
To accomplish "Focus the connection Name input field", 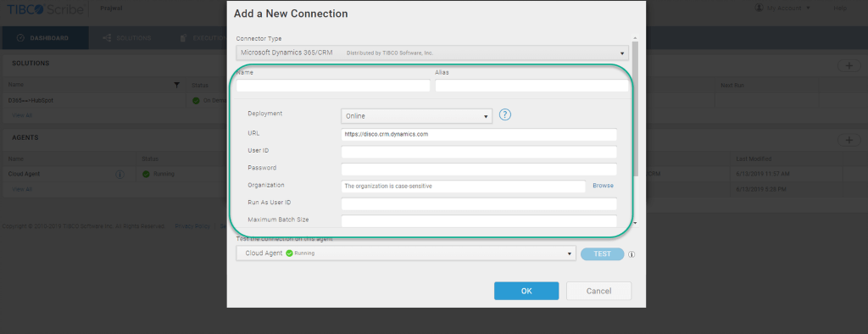I will (x=333, y=86).
